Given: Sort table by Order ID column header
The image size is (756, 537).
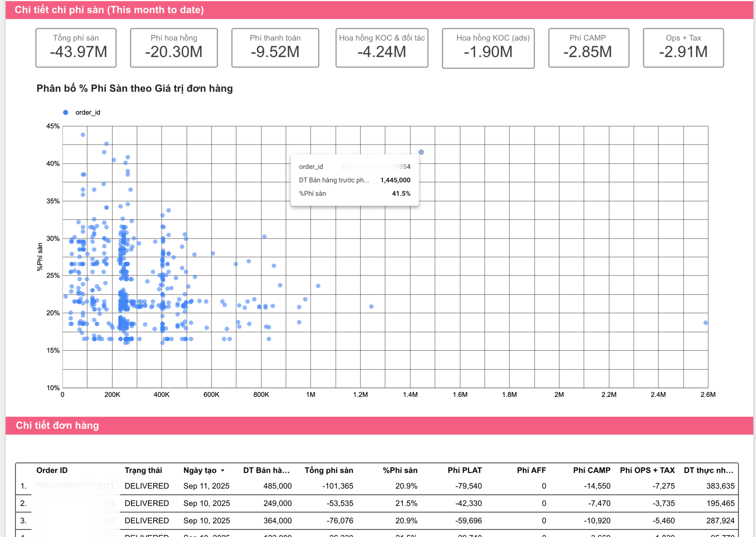Looking at the screenshot, I should [x=52, y=470].
